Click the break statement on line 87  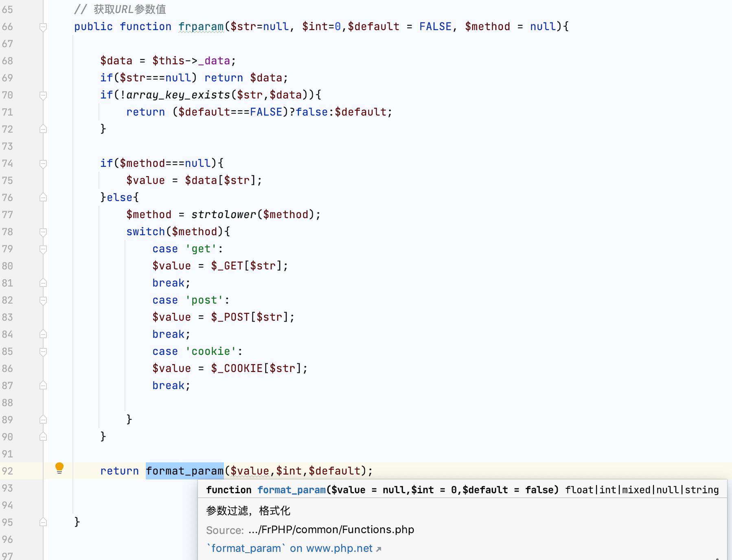point(169,385)
